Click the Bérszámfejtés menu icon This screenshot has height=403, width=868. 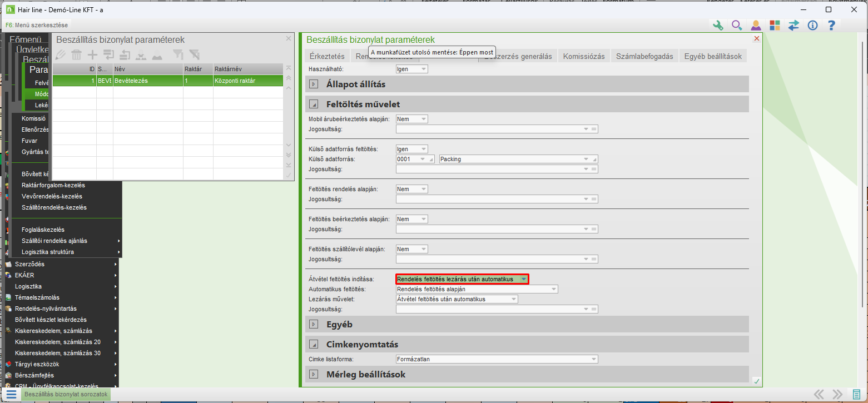(8, 375)
